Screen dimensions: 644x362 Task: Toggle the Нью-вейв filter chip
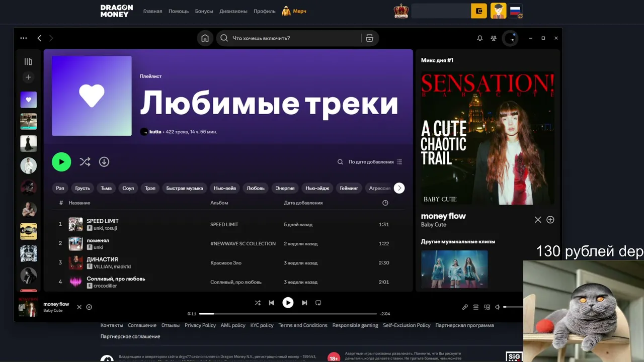(225, 188)
